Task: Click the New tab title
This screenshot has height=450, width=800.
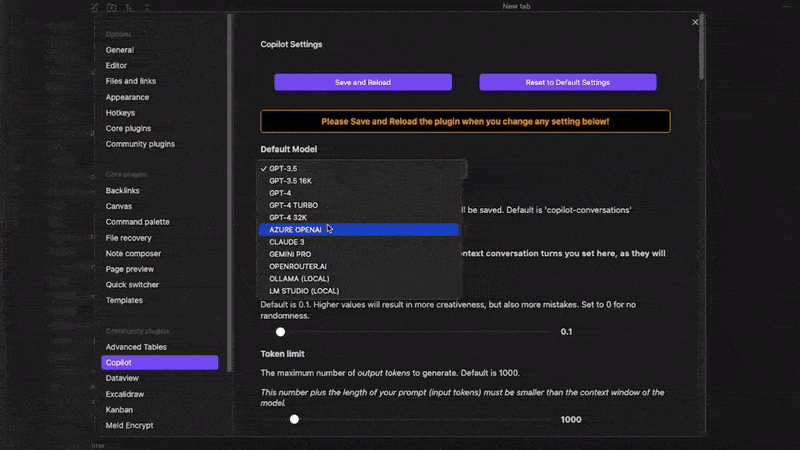Action: tap(516, 6)
